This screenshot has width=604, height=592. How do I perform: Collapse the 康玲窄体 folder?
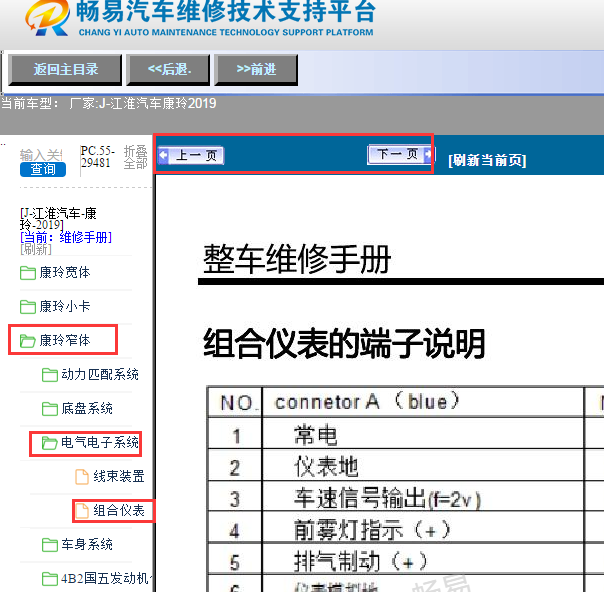click(x=65, y=340)
